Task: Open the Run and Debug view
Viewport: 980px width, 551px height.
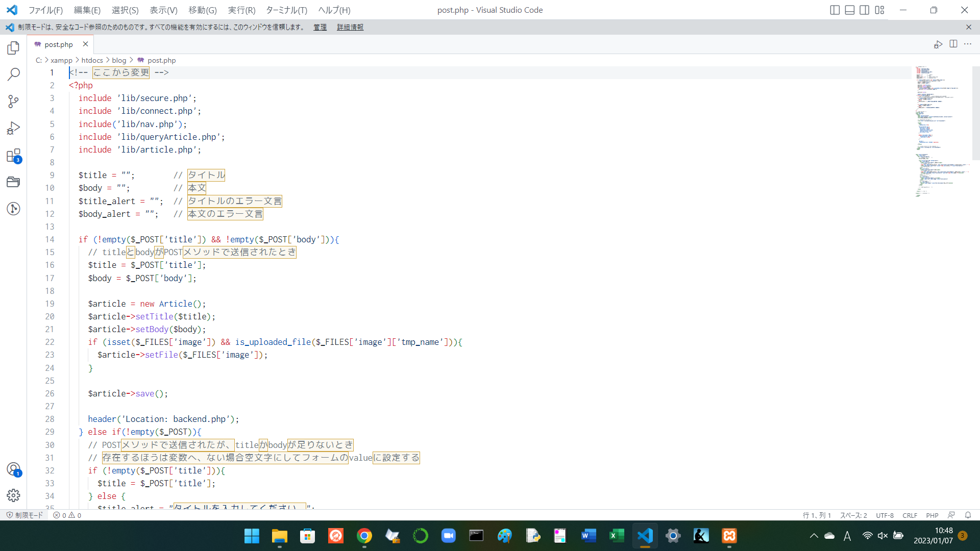Action: [x=13, y=128]
